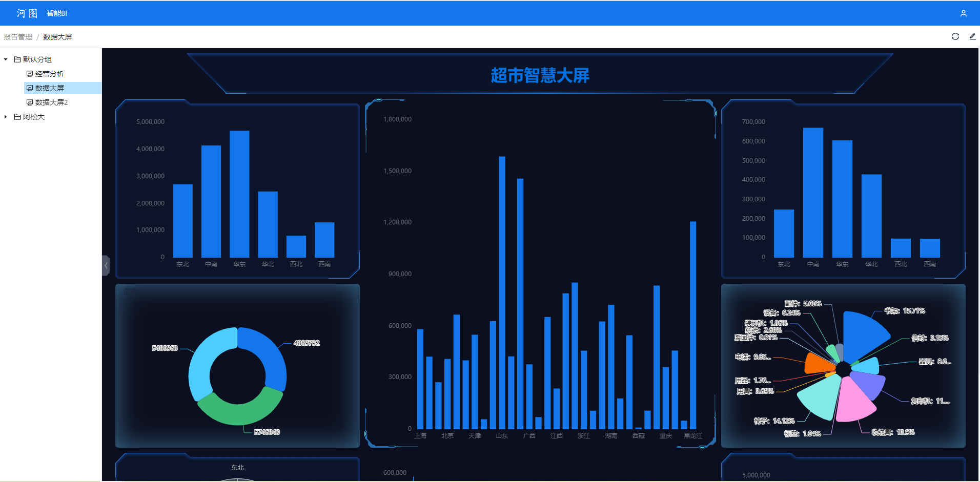Image resolution: width=980 pixels, height=482 pixels.
Task: Click the 4889792 donut label
Action: pos(307,343)
